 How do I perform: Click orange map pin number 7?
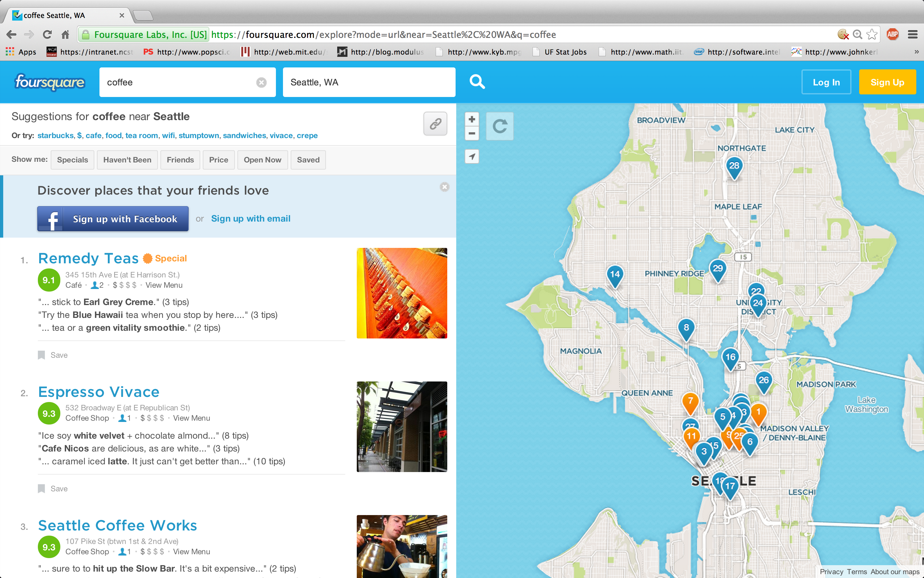(x=690, y=403)
